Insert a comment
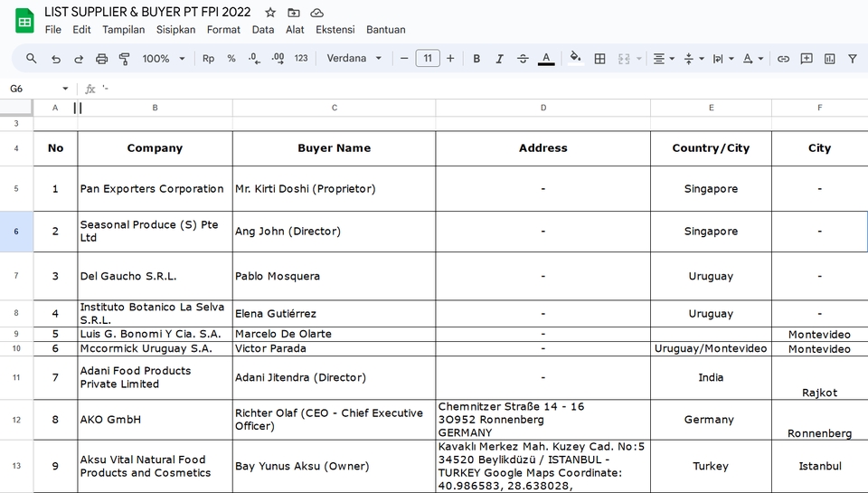 click(x=807, y=58)
